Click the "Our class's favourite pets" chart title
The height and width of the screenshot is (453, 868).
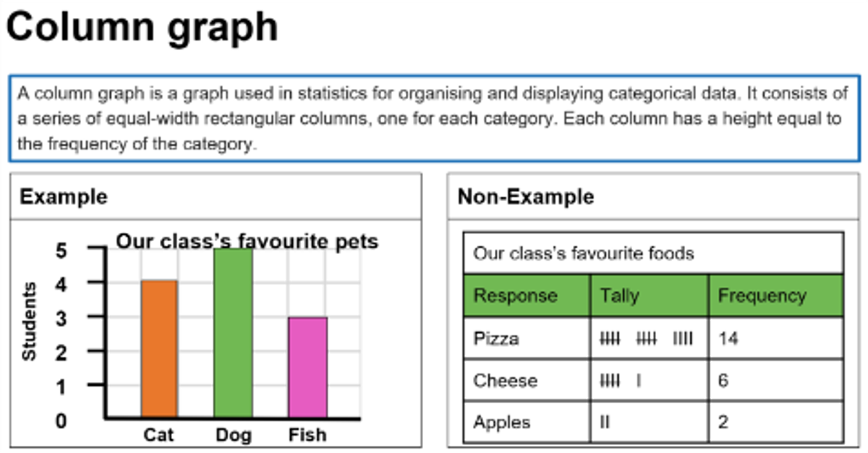click(247, 241)
